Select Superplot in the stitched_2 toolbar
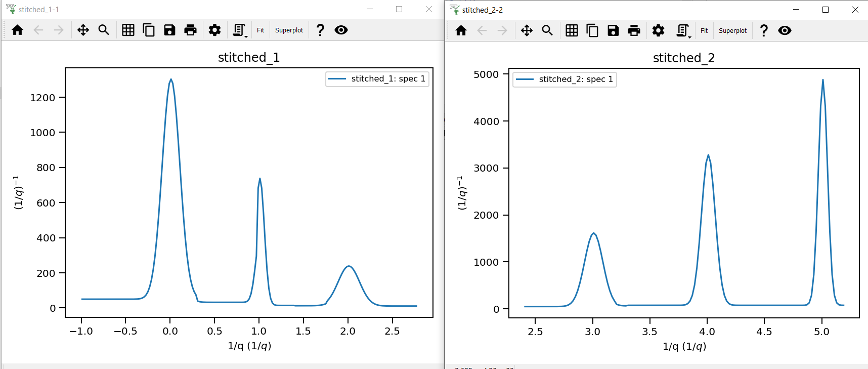868x369 pixels. [732, 31]
